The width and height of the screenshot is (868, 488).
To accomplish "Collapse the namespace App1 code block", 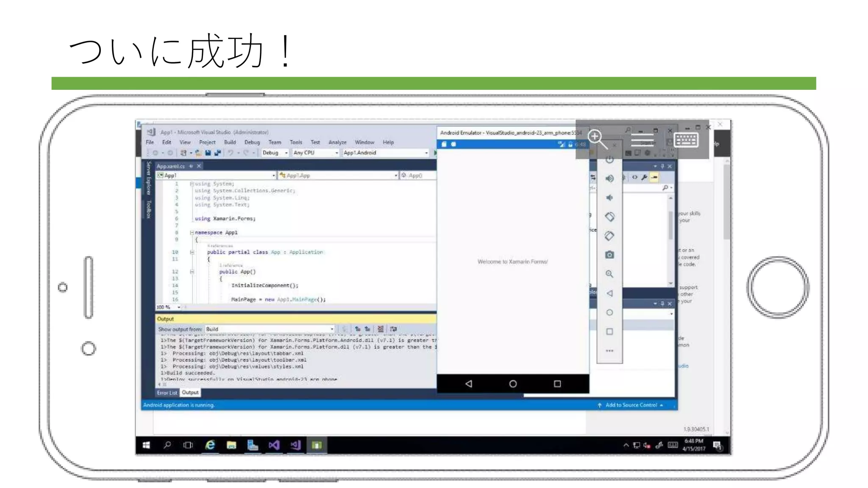I will click(192, 233).
